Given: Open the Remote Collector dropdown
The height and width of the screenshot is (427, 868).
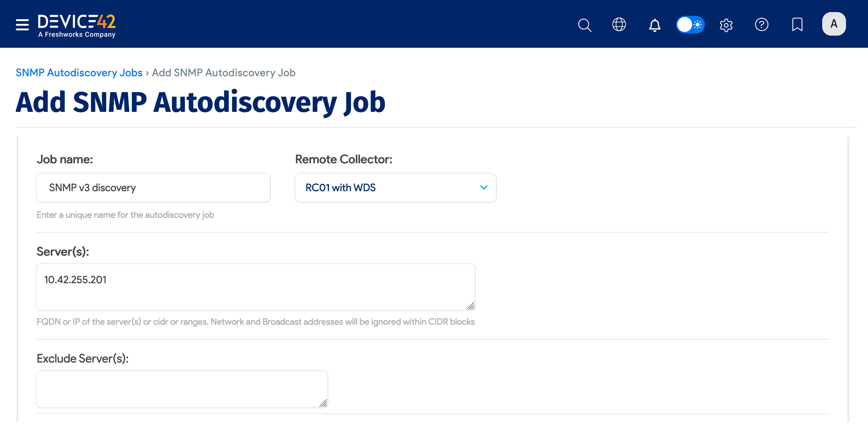Looking at the screenshot, I should (x=395, y=187).
